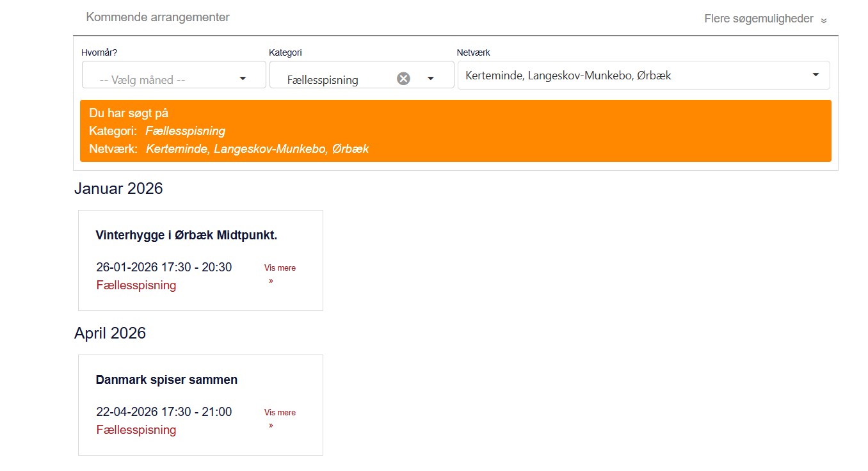Open the Kategori dropdown arrow
The width and height of the screenshot is (868, 471).
[x=431, y=78]
